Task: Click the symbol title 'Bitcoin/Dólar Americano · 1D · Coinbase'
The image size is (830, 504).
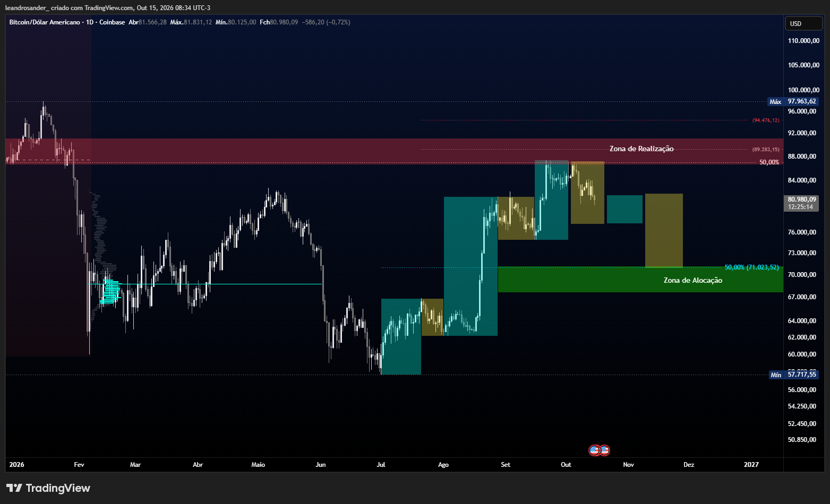Action: (67, 22)
